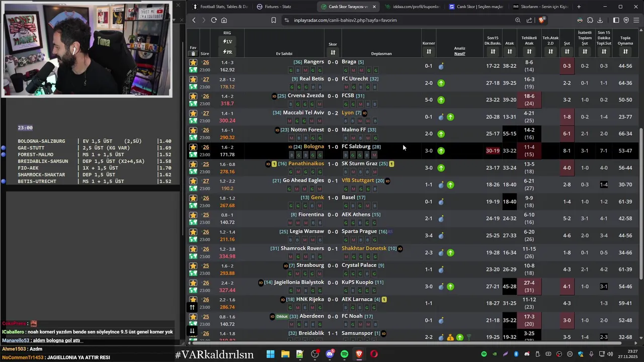644x362 pixels.
Task: Toggle favorite star for the Fiorentina row
Action: coord(193,215)
